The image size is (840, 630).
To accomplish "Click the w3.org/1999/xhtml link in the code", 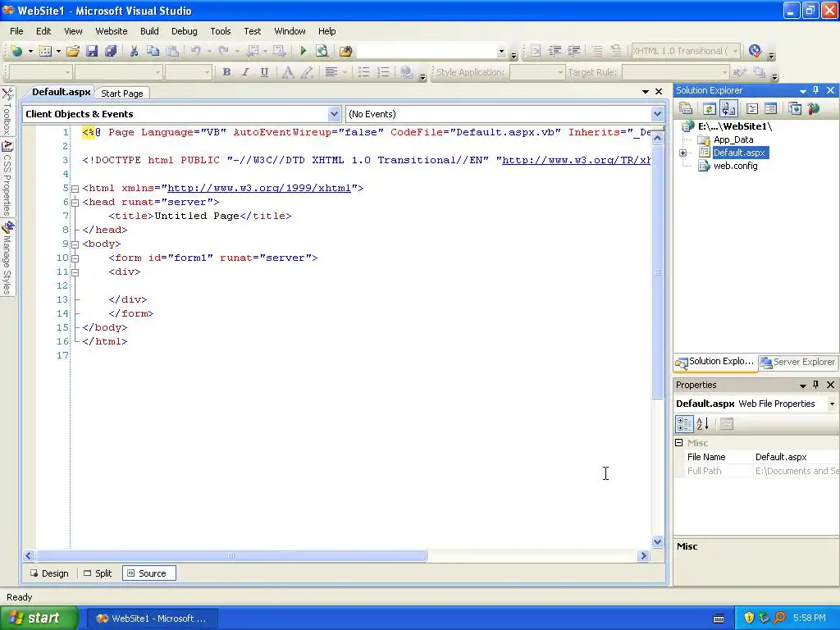I will coord(259,188).
